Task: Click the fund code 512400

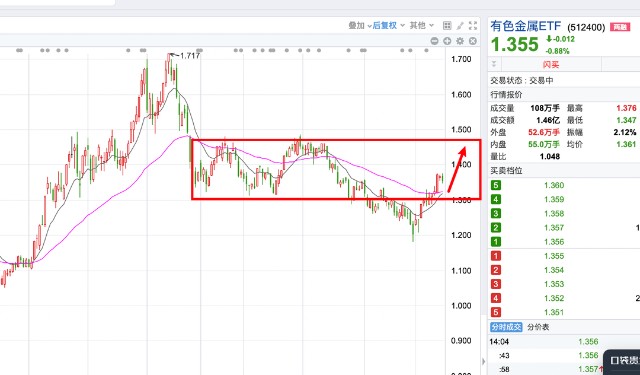Action: [586, 27]
